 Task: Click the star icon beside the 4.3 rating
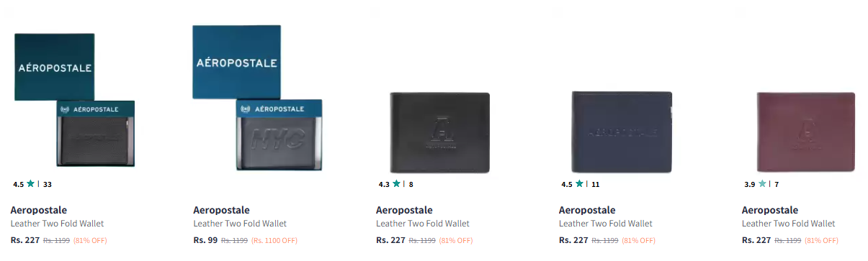pos(396,184)
